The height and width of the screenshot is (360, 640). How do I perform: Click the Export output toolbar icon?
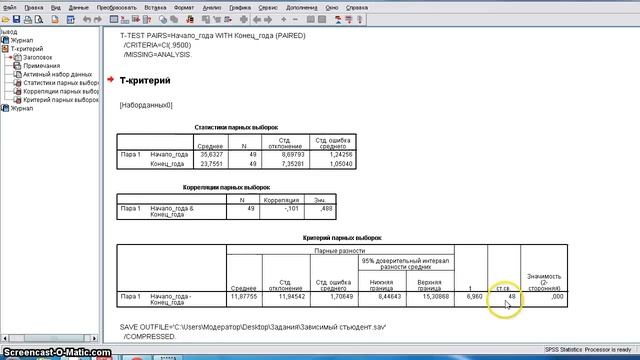[x=55, y=20]
